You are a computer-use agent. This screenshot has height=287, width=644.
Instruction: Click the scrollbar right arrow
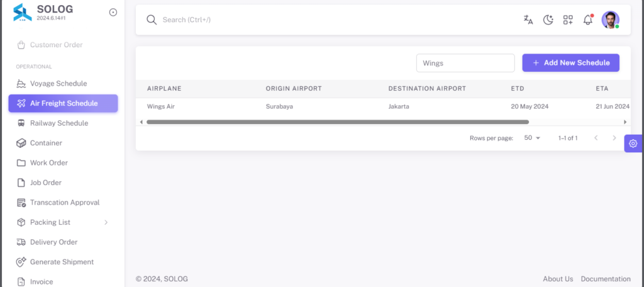tap(625, 122)
